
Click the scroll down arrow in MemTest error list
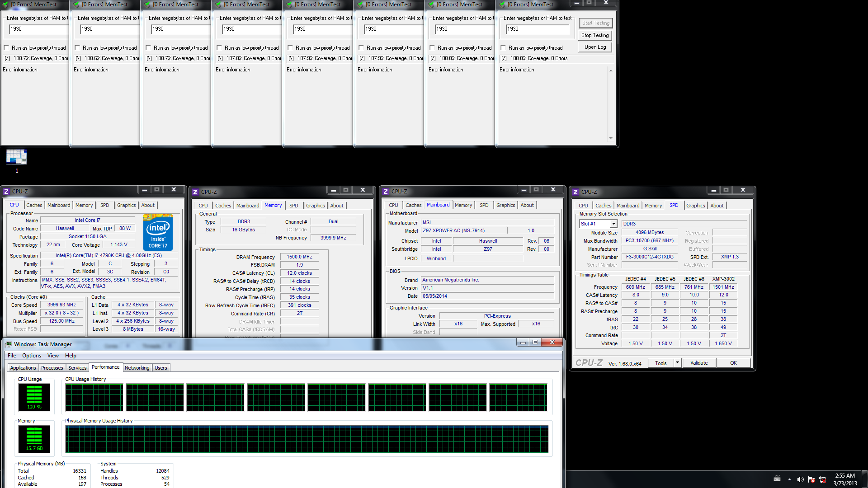(x=611, y=138)
